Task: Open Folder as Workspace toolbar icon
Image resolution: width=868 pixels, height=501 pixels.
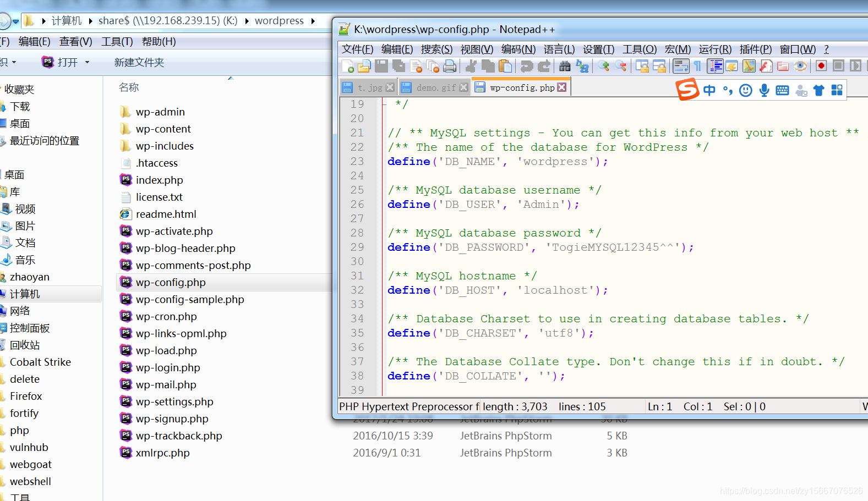Action: pos(783,67)
